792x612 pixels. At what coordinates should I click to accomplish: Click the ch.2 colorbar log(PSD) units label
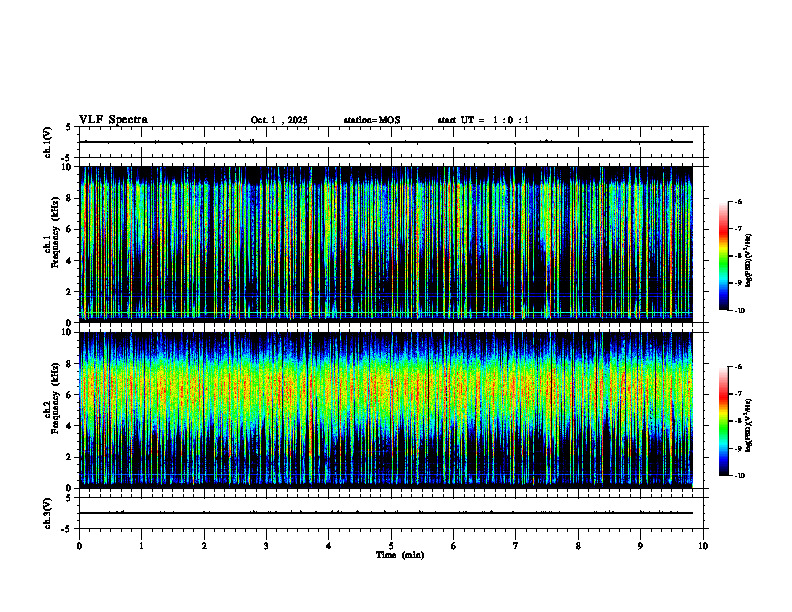pyautogui.click(x=749, y=425)
